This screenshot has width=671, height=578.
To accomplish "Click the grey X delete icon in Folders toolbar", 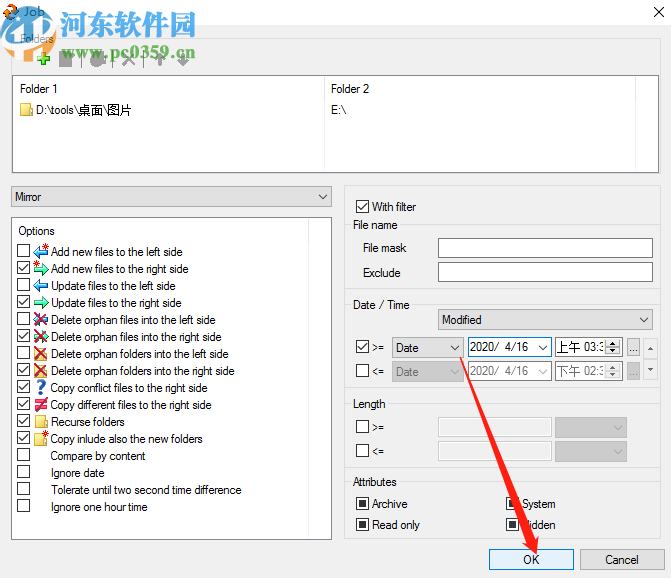I will [x=128, y=59].
